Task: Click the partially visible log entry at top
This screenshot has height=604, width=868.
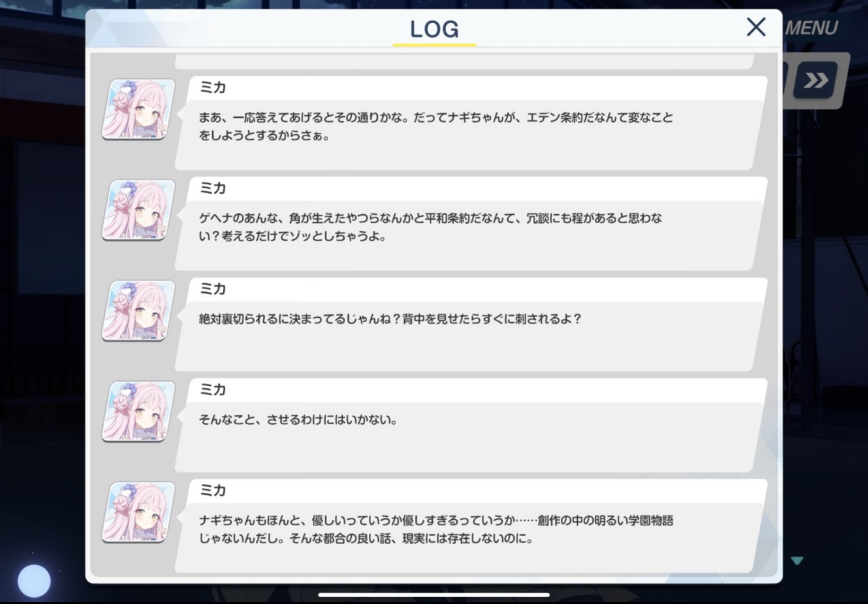Action: [465, 62]
